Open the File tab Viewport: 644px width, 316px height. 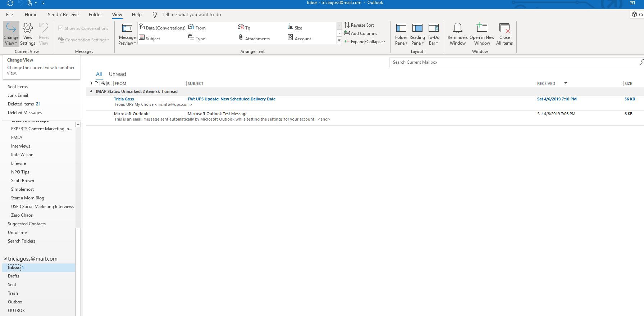(9, 15)
